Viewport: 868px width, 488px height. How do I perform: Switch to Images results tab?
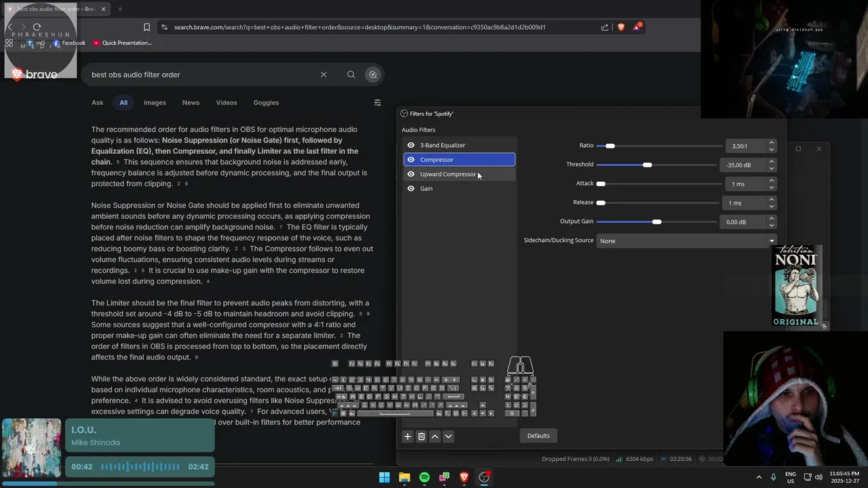pos(155,103)
